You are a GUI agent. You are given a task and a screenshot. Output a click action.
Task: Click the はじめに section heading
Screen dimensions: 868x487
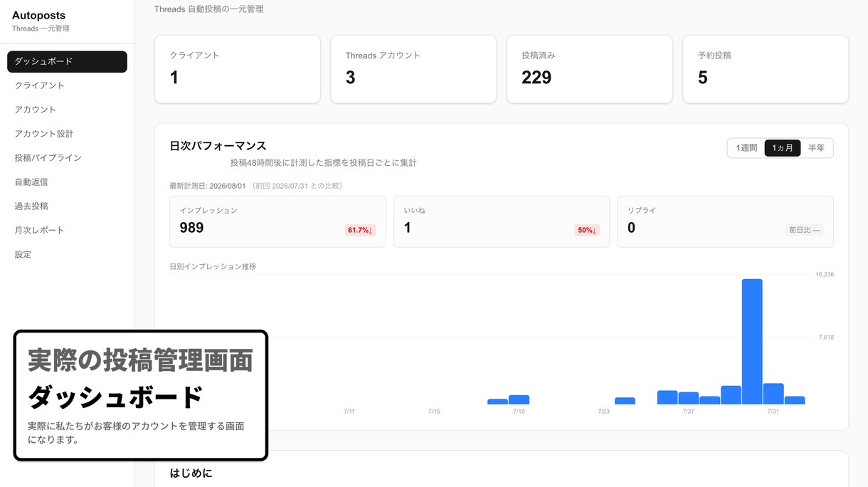point(191,473)
